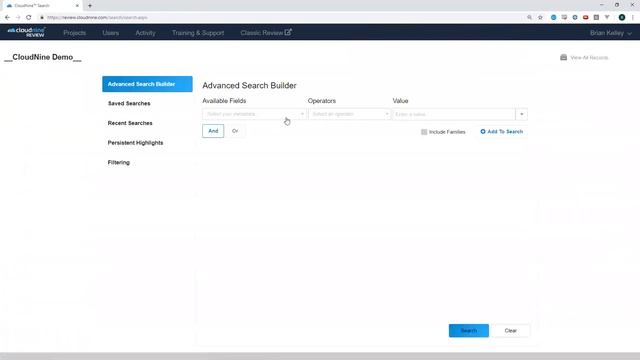Open Persistent Highlights section

click(x=135, y=142)
